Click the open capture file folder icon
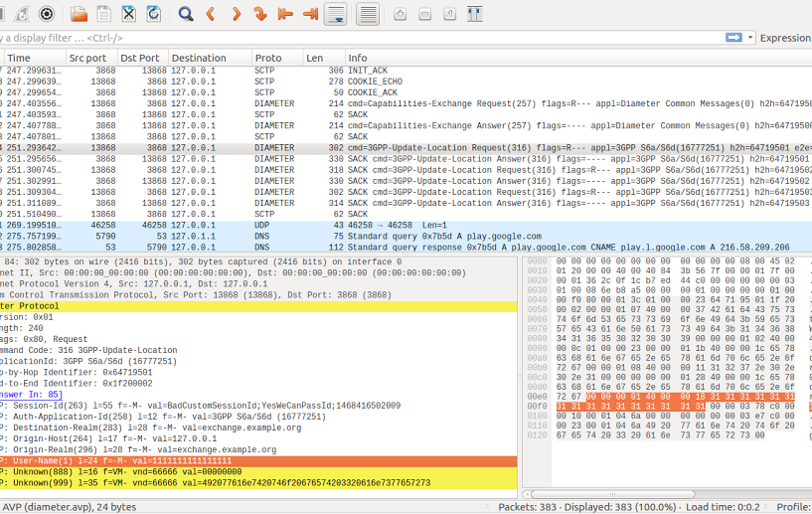 (79, 14)
